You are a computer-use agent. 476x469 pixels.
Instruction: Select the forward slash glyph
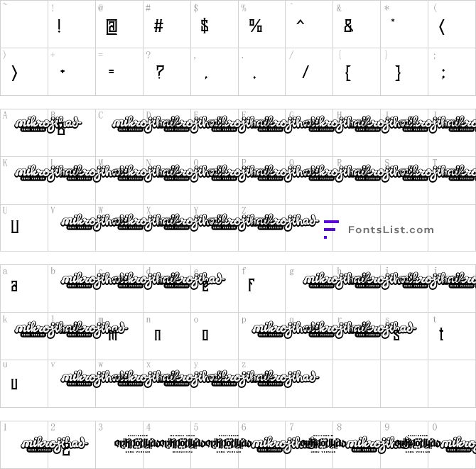pos(305,72)
